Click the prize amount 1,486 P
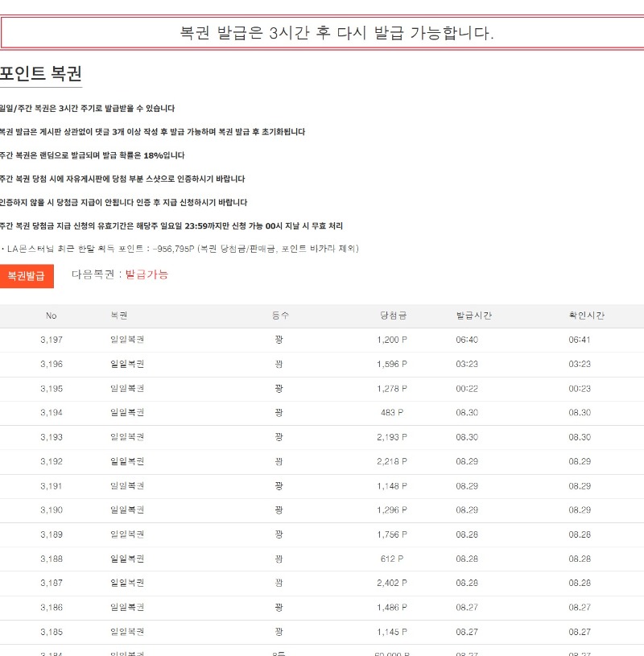Screen dimensions: 644x656 point(392,608)
